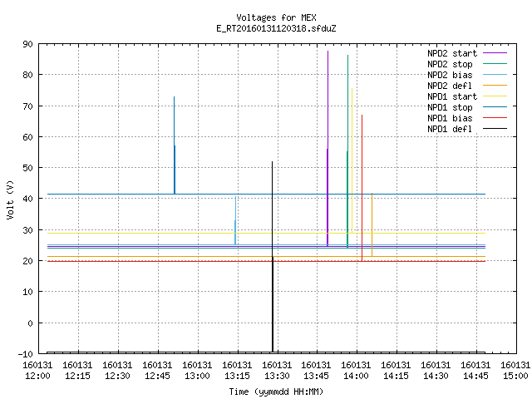Click the 'NPD2 bias' legend label
The image size is (532, 399).
[450, 75]
